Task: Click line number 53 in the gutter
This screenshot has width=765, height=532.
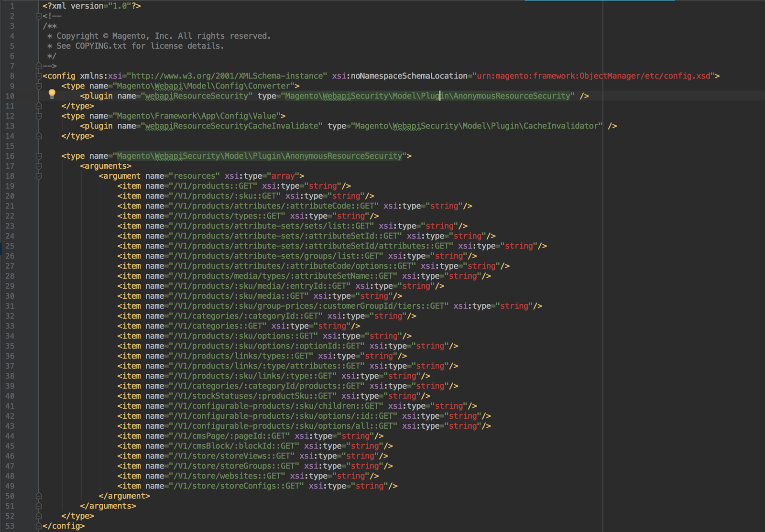Action: (x=10, y=526)
